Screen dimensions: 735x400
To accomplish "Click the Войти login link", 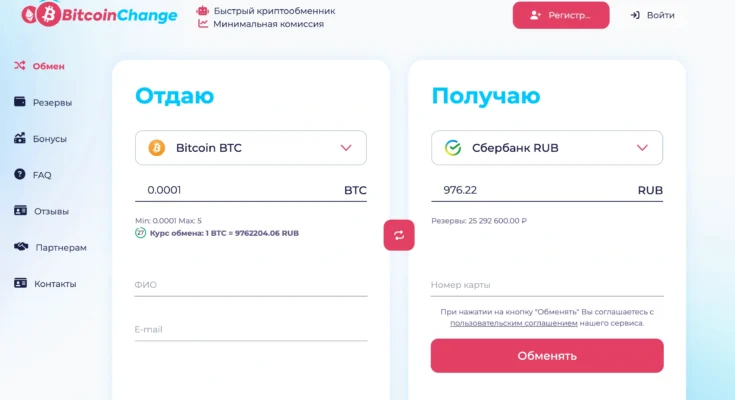I will (652, 15).
